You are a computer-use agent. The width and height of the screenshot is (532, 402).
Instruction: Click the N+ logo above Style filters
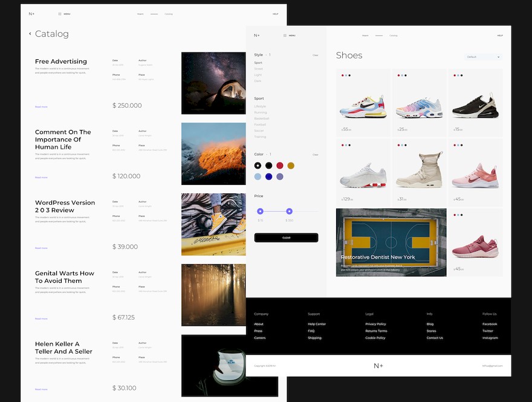point(257,35)
